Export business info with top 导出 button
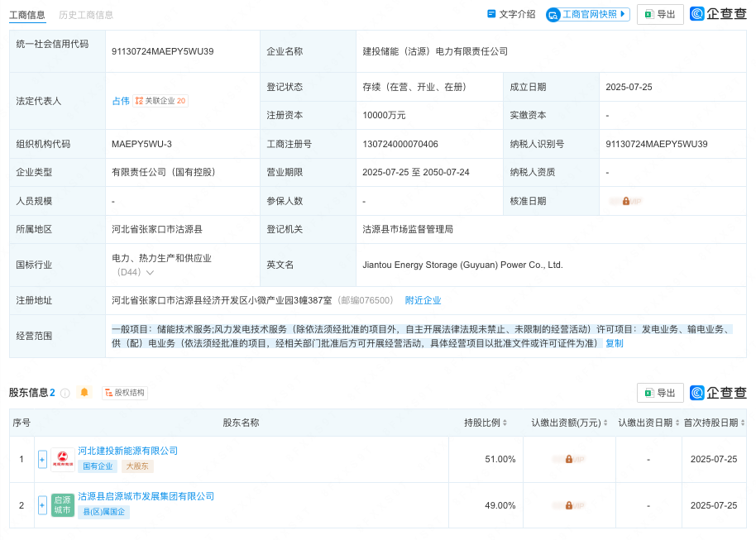The image size is (756, 540). (x=660, y=14)
